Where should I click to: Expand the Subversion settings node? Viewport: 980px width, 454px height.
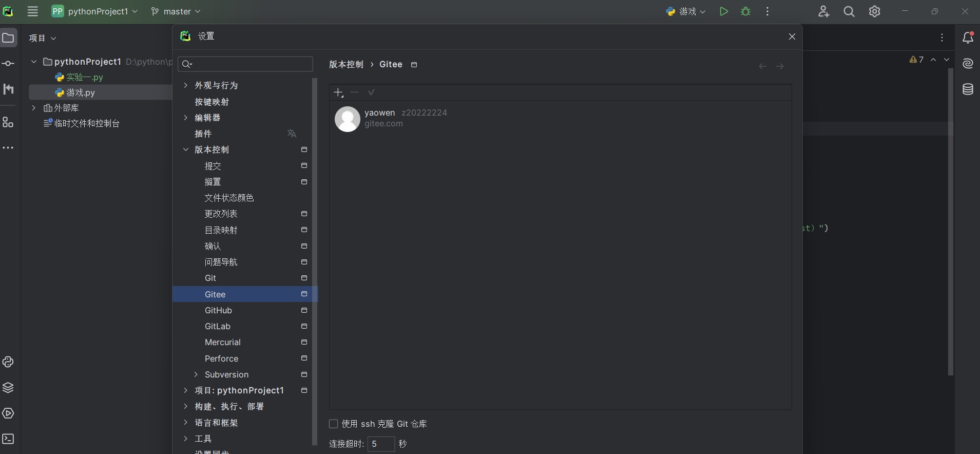click(x=196, y=374)
